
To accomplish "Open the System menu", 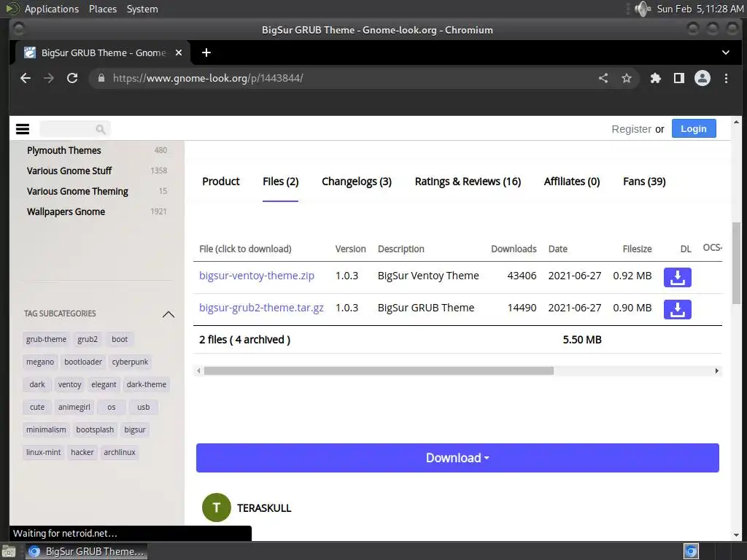I will 142,9.
